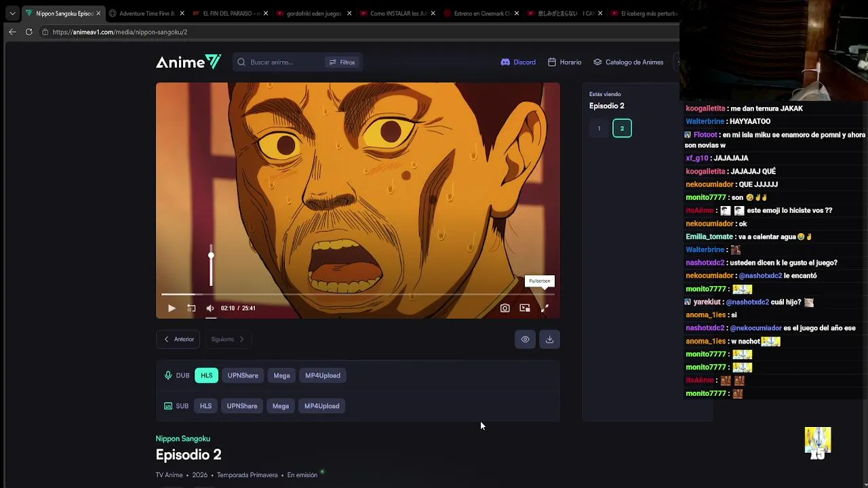Click the layers icon beside Catalogo

point(597,62)
